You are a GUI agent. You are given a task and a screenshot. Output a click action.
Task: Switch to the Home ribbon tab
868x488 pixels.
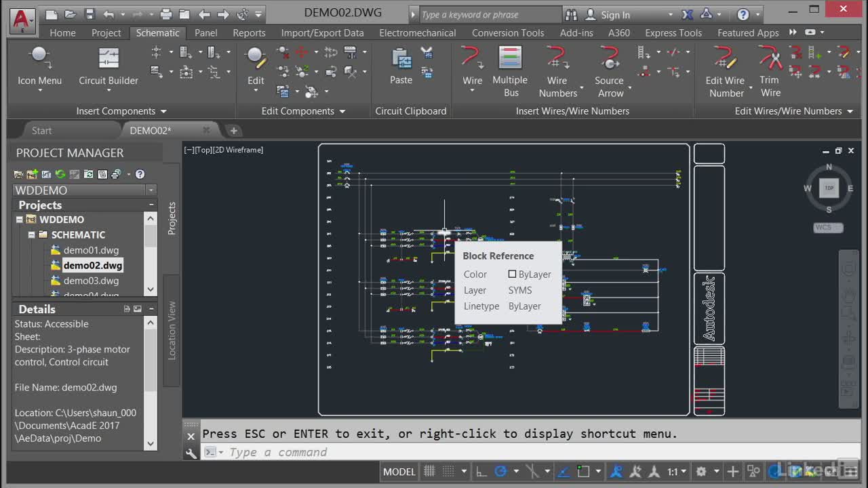(62, 33)
